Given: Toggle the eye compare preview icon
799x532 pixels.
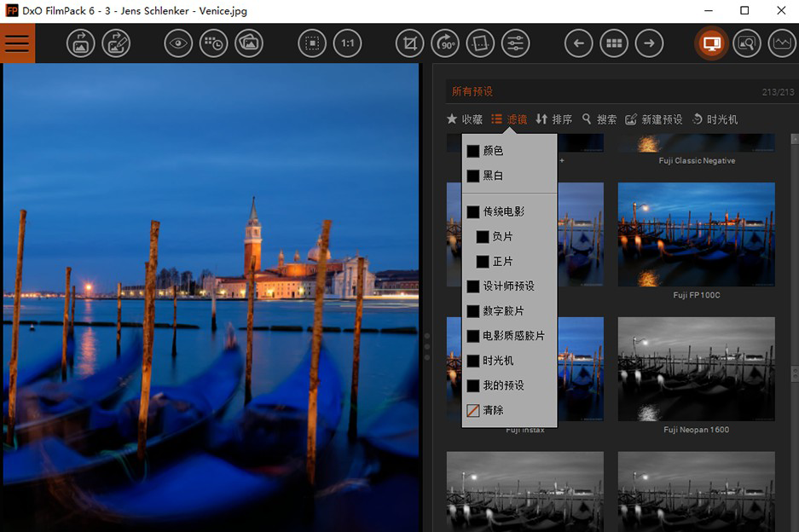Looking at the screenshot, I should point(178,43).
